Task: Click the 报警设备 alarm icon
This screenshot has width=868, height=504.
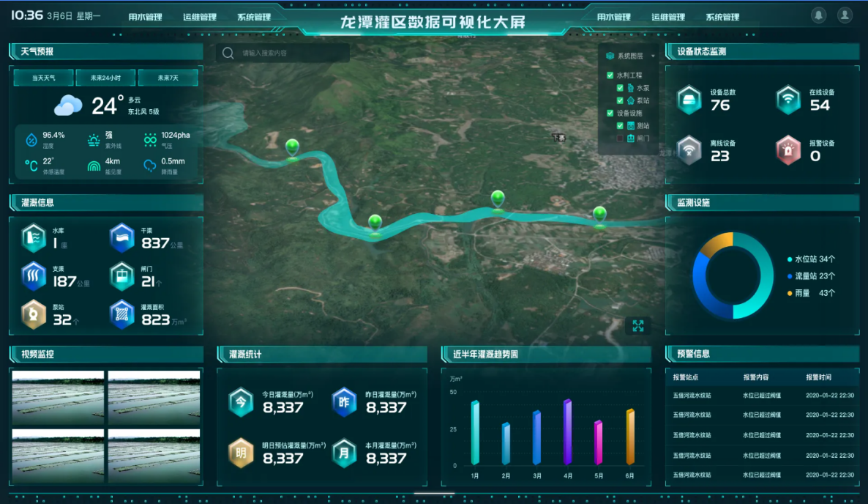Action: point(788,150)
